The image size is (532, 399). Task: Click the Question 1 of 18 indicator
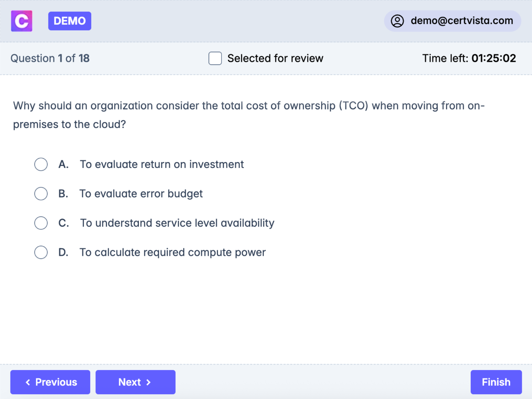click(50, 58)
